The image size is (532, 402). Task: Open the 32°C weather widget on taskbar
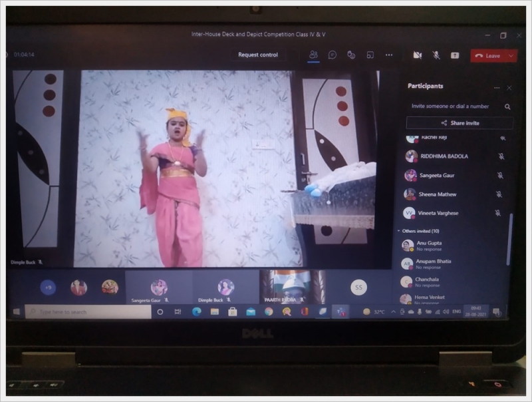[374, 311]
